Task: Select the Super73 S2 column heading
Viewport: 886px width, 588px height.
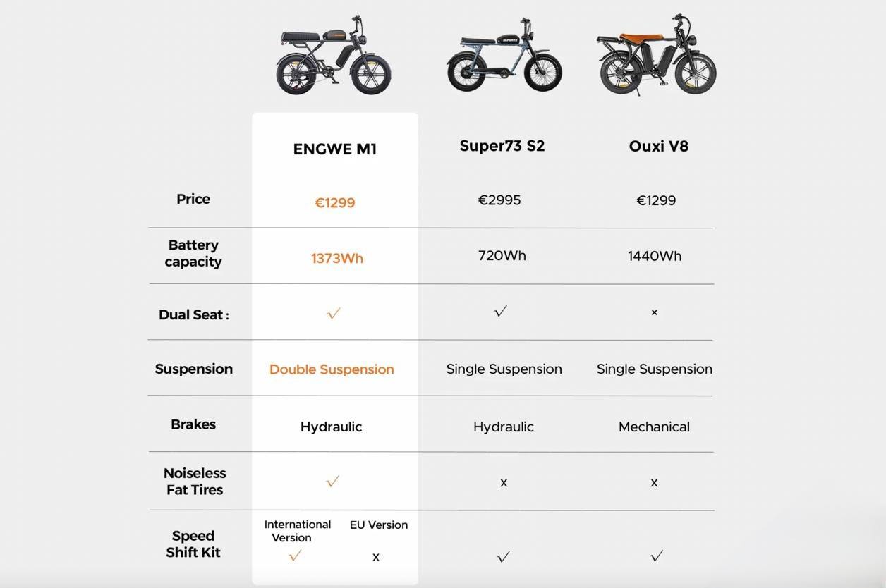Action: [x=502, y=146]
